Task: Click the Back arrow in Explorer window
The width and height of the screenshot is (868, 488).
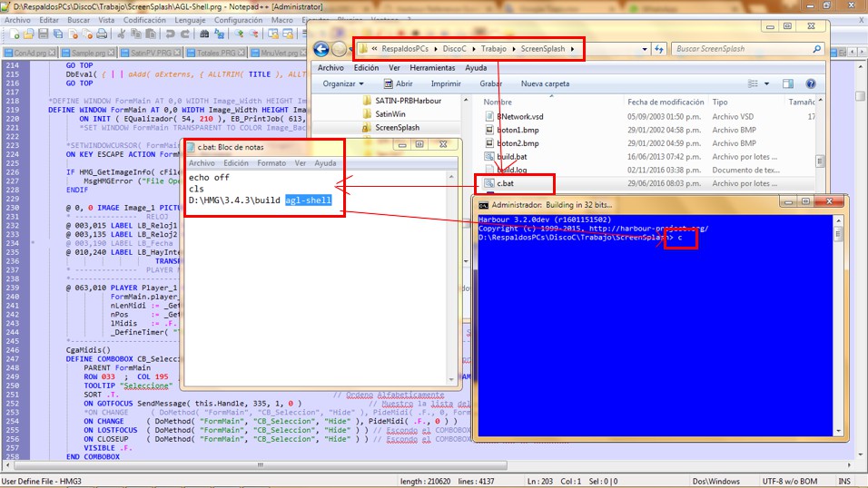Action: 321,49
